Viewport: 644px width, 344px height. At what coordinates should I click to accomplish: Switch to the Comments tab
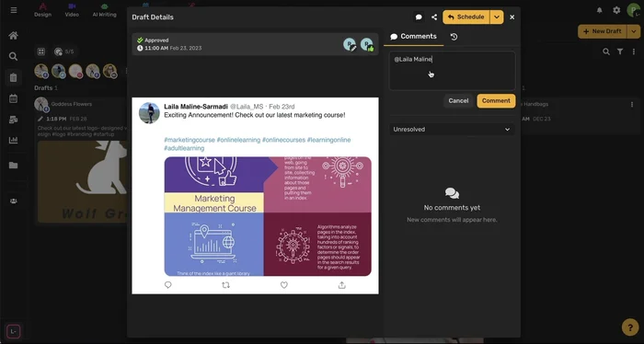pos(413,37)
